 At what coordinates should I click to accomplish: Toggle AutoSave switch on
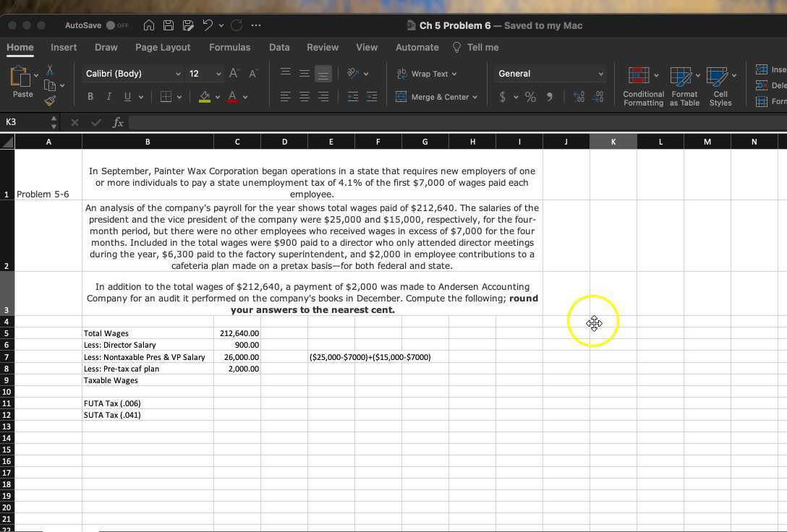tap(111, 25)
